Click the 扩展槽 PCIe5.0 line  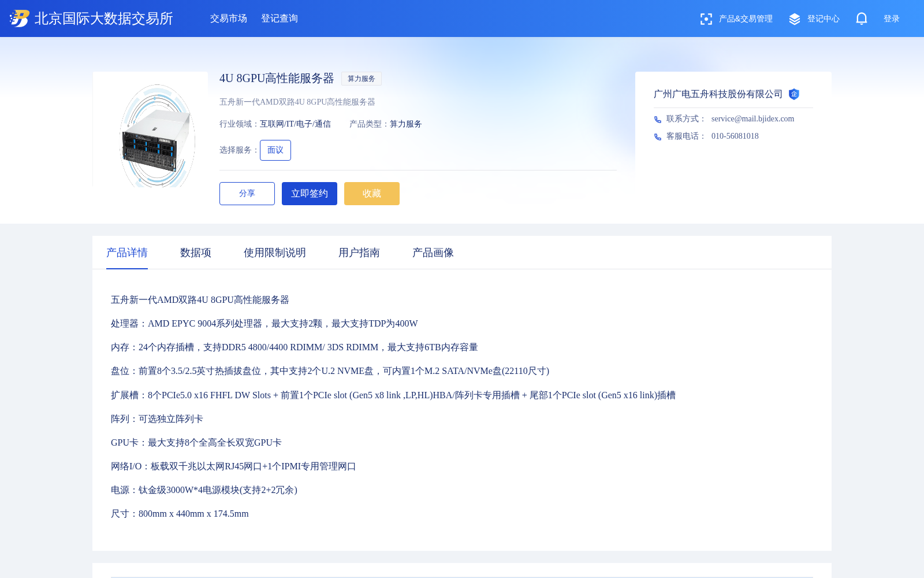pyautogui.click(x=393, y=395)
